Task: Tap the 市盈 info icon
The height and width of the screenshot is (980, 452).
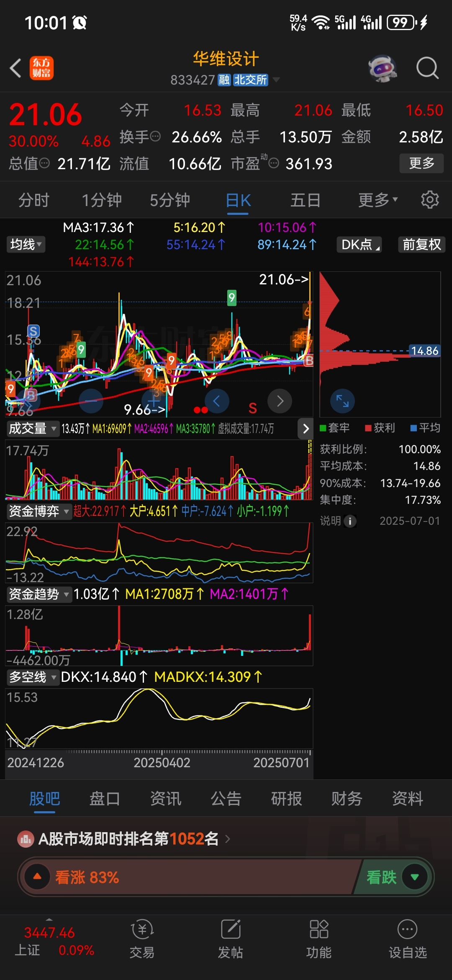Action: coord(274,163)
